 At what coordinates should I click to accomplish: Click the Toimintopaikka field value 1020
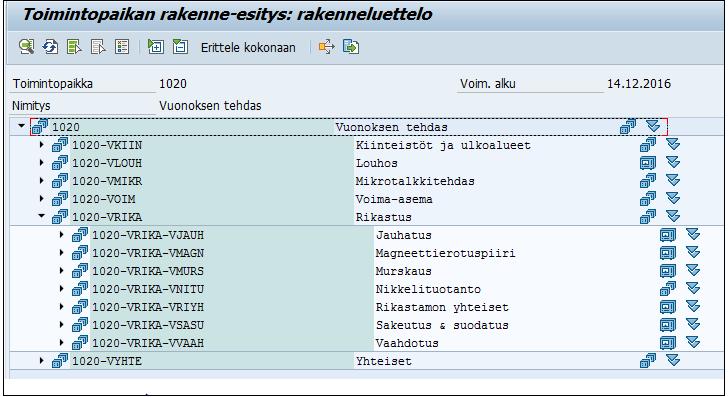[173, 84]
